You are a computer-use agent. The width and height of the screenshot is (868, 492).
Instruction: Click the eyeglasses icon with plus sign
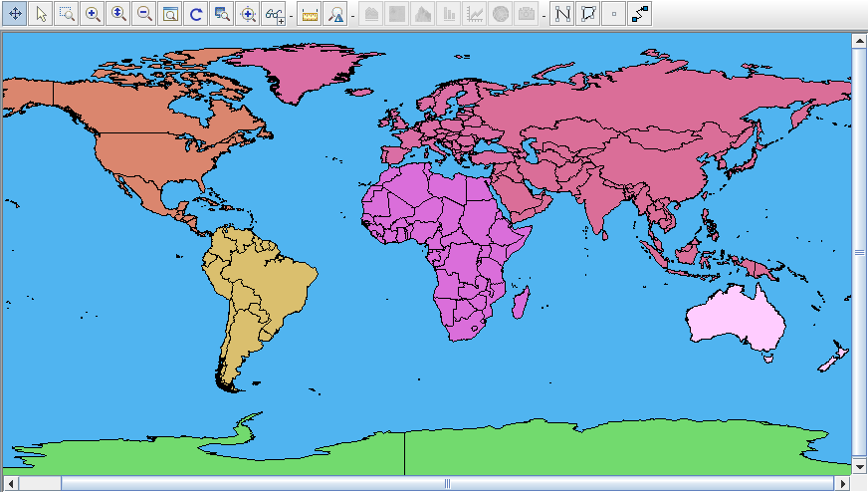pos(274,14)
